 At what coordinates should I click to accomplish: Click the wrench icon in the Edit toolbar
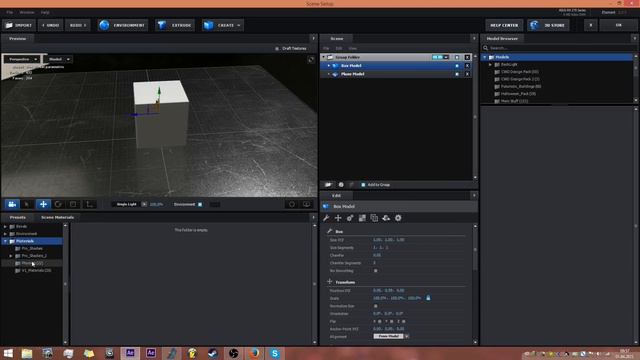click(x=326, y=218)
